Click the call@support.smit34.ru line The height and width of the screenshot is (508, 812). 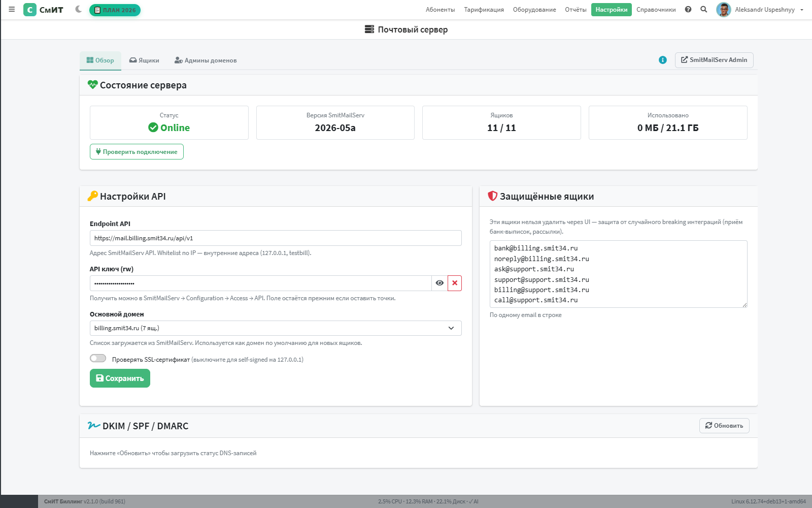click(536, 300)
